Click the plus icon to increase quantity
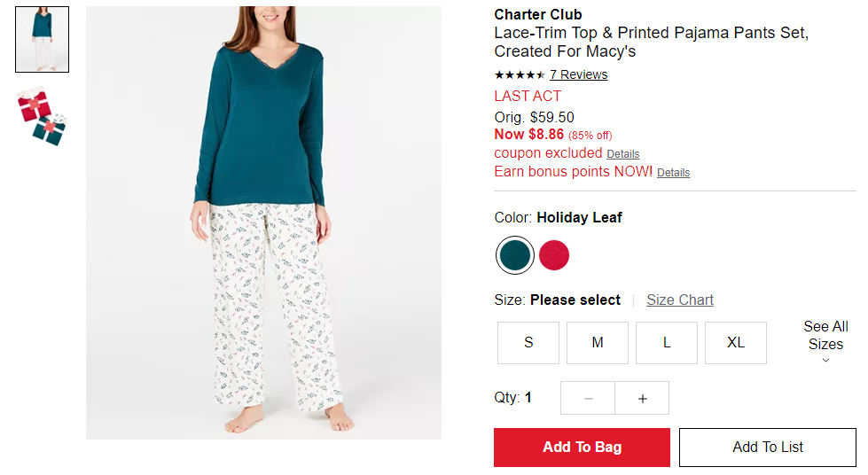Image resolution: width=868 pixels, height=475 pixels. pyautogui.click(x=642, y=398)
